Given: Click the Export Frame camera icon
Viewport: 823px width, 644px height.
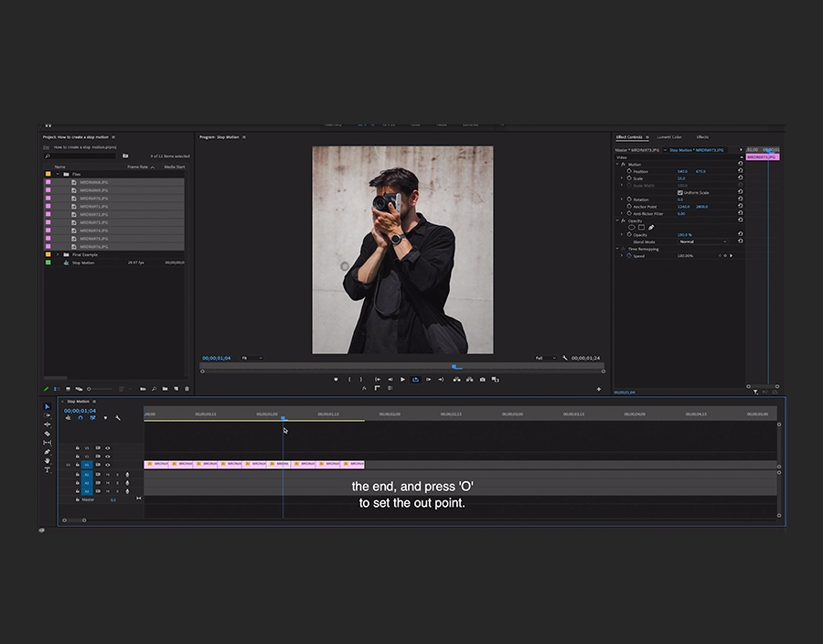Looking at the screenshot, I should (x=482, y=380).
